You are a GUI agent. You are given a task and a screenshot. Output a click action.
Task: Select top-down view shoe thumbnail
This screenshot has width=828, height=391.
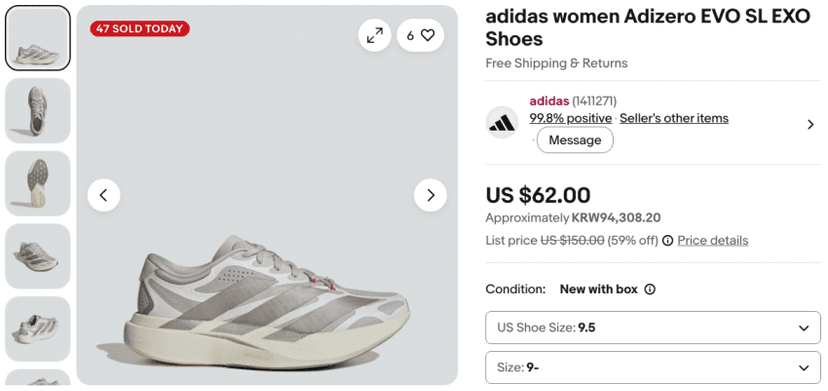point(37,110)
